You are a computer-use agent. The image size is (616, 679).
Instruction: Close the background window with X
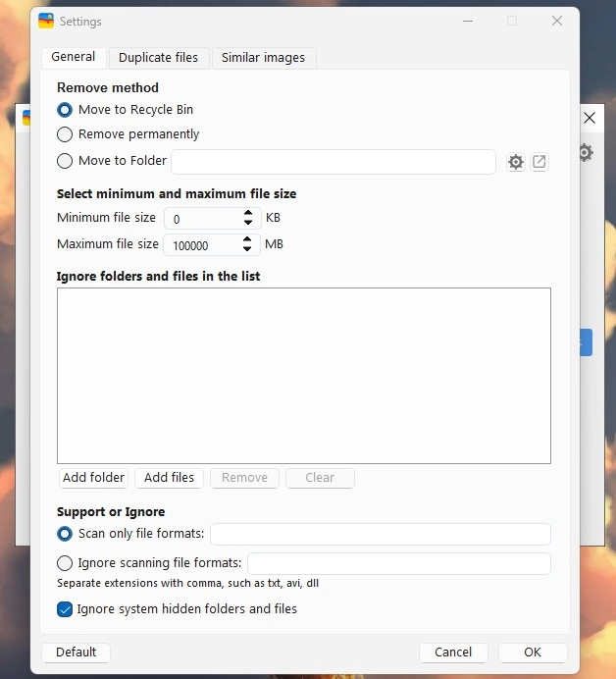tap(590, 118)
